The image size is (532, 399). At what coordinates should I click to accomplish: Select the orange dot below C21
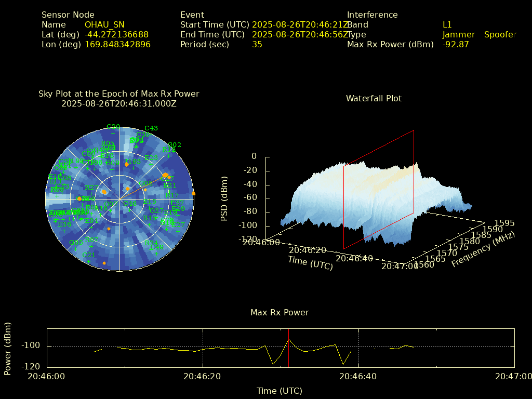point(104,263)
